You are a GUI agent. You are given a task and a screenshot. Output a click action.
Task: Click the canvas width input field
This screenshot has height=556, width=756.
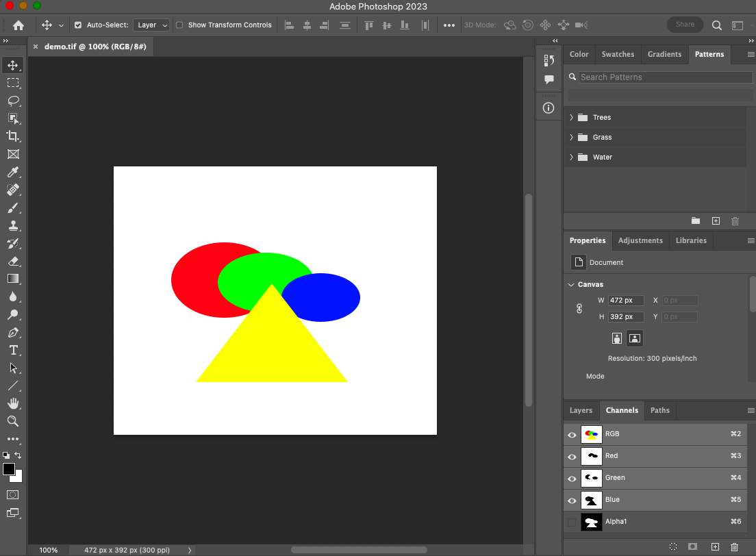[625, 301]
